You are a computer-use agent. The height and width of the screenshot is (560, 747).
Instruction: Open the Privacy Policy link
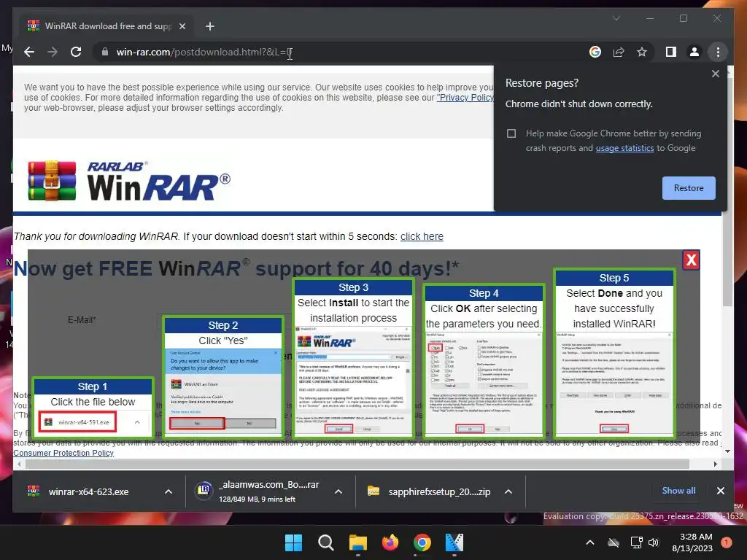465,98
